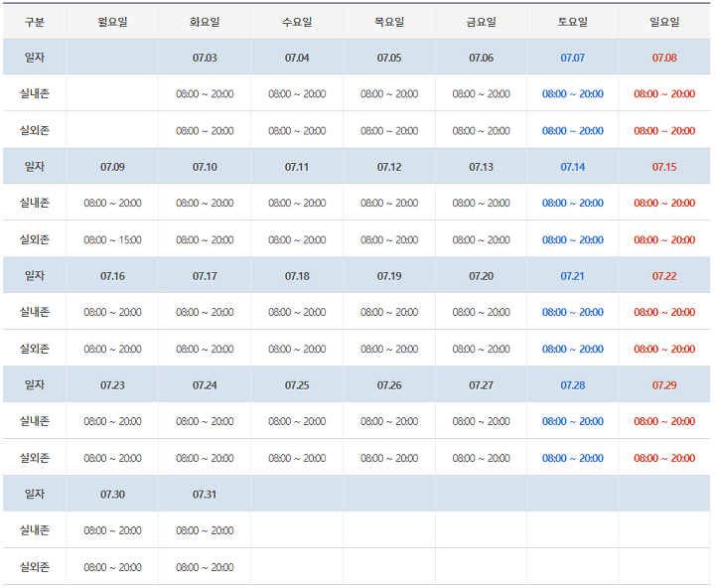715x588 pixels.
Task: Select date cell 07.27
Action: pos(481,385)
